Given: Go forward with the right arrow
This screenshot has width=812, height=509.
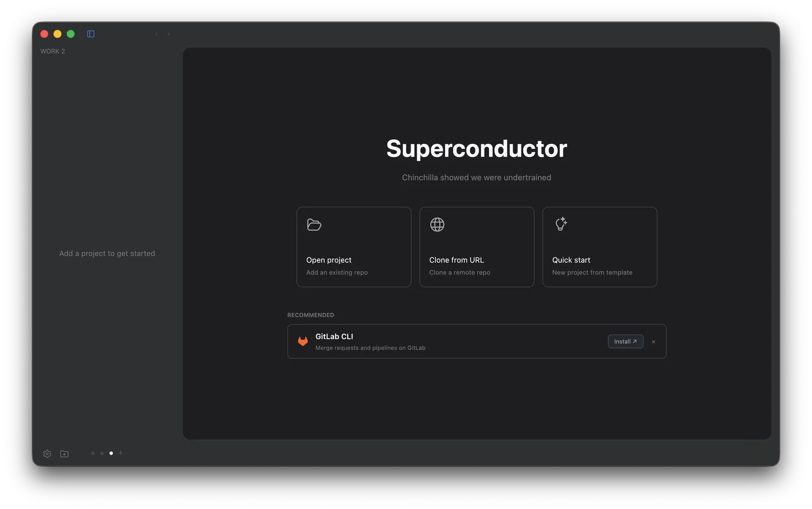Looking at the screenshot, I should pyautogui.click(x=168, y=34).
